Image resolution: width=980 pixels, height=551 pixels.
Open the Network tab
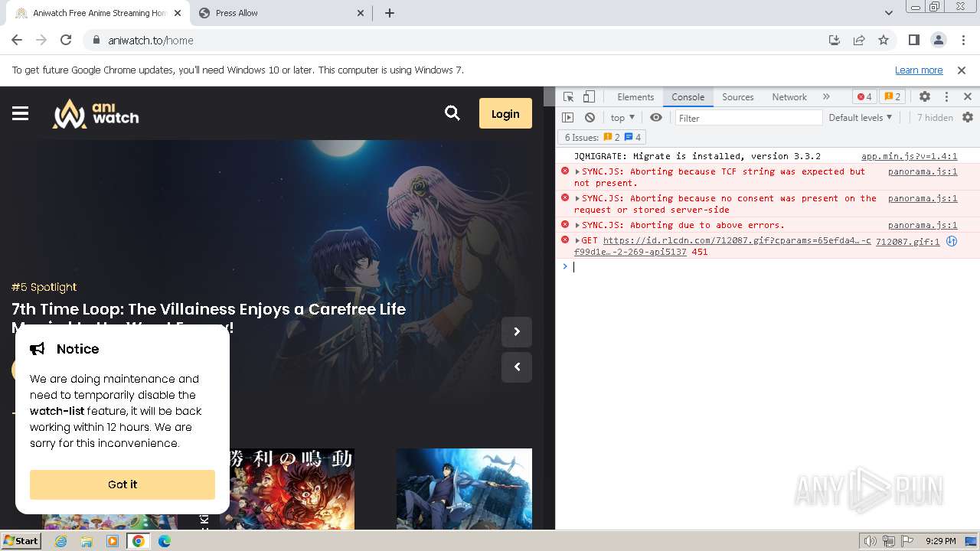pos(789,96)
